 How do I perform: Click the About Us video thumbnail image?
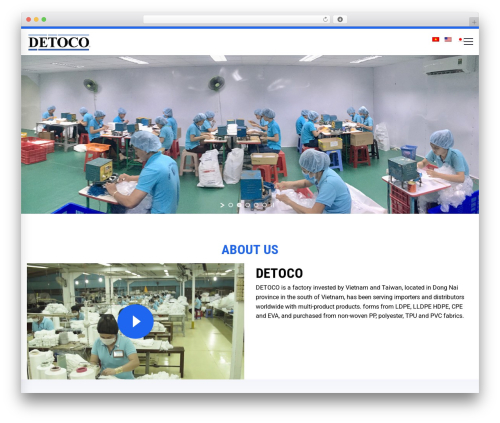[135, 321]
